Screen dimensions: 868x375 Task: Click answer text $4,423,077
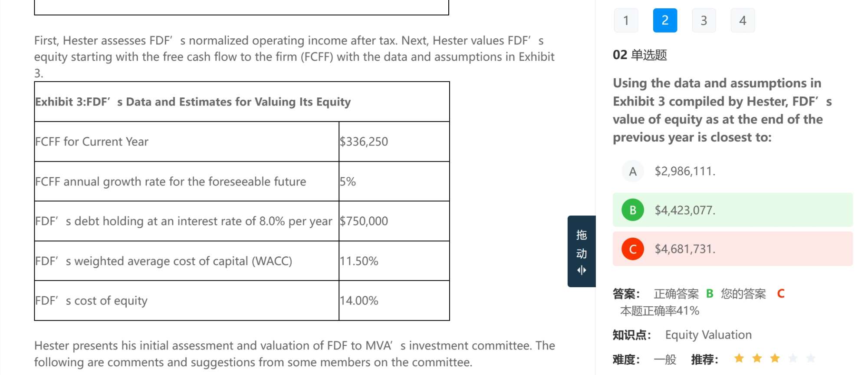pos(685,210)
